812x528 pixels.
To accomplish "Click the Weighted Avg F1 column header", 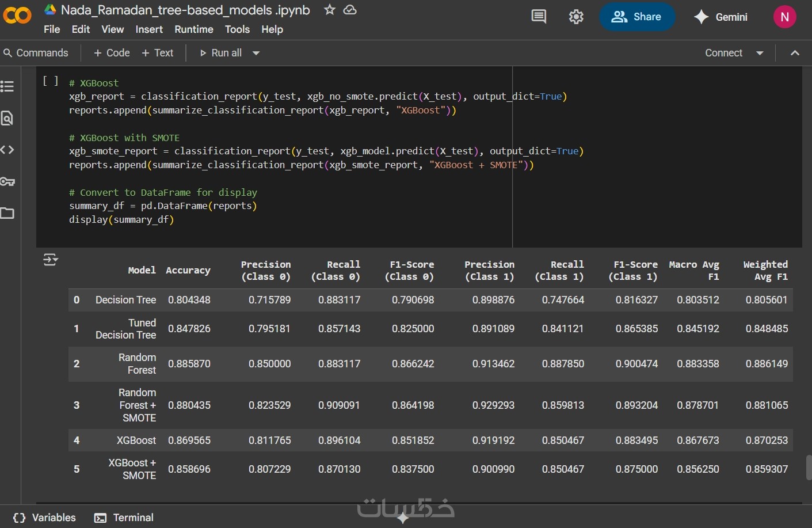I will pyautogui.click(x=765, y=271).
